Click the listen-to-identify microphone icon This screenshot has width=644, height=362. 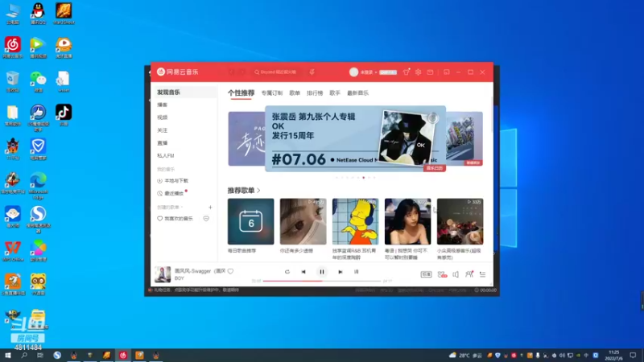click(312, 72)
